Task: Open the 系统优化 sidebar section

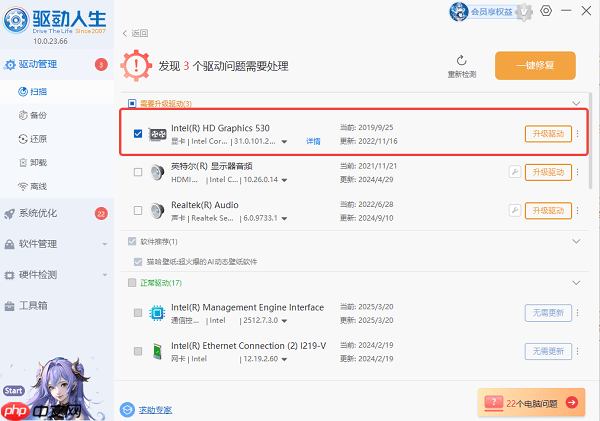Action: pyautogui.click(x=57, y=214)
